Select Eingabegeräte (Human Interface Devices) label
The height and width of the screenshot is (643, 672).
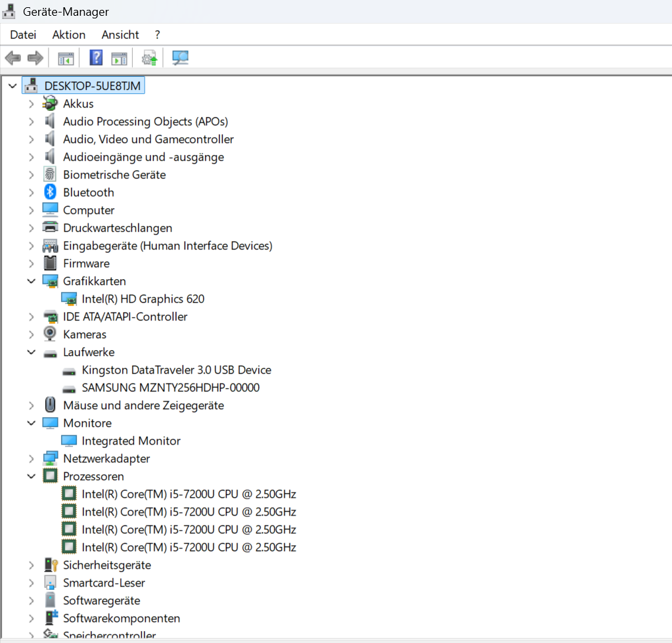[168, 246]
